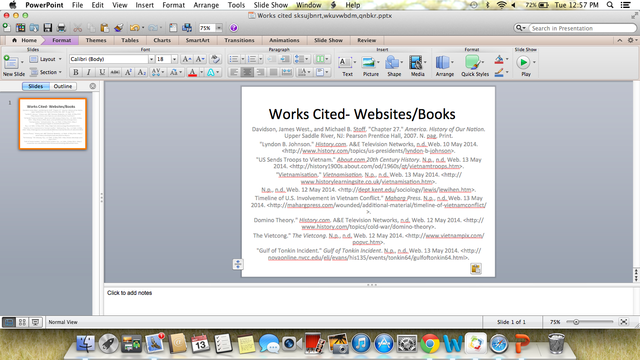Save the presentation with the floppy disk icon
Viewport: 640px width, 360px height.
coord(48,28)
